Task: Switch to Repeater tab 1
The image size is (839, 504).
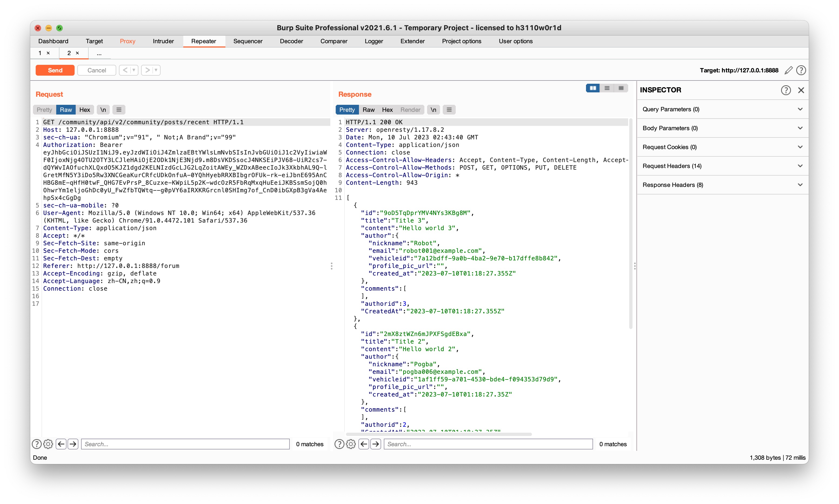Action: (40, 53)
